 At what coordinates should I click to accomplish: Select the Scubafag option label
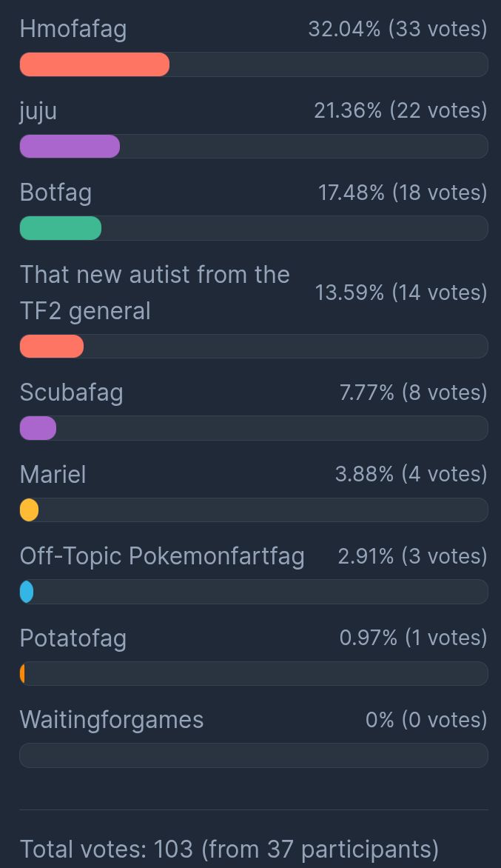click(x=71, y=393)
